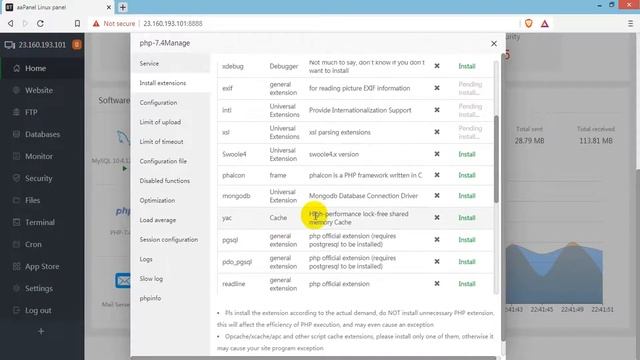Viewport: 640px width, 360px height.
Task: Click the status X icon for xdebug
Action: pos(437,66)
